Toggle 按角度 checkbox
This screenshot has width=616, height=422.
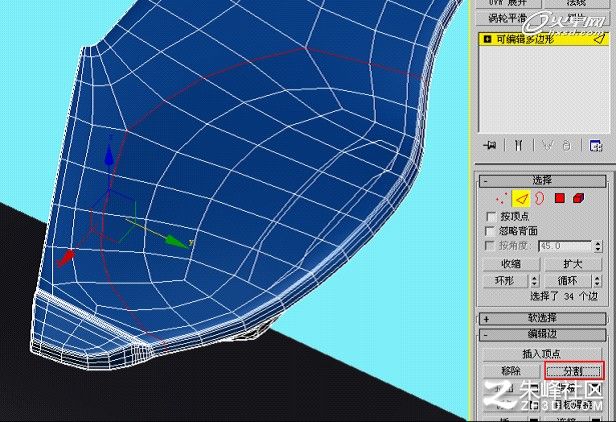490,246
